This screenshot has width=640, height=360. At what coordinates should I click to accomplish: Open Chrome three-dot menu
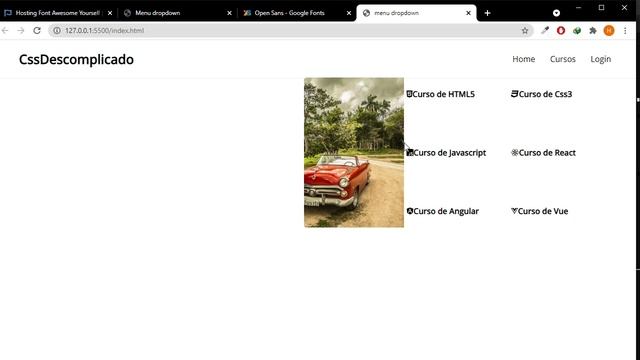click(625, 30)
